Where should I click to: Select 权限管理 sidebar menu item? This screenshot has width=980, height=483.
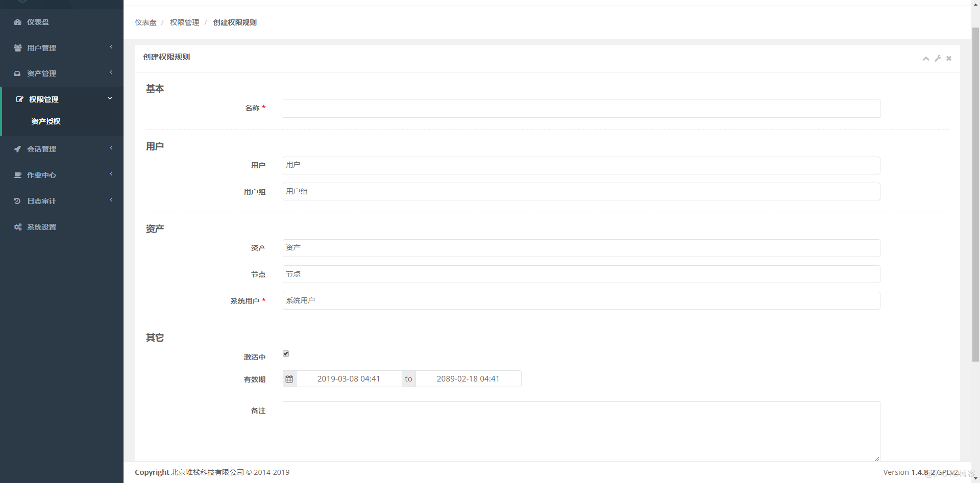63,99
